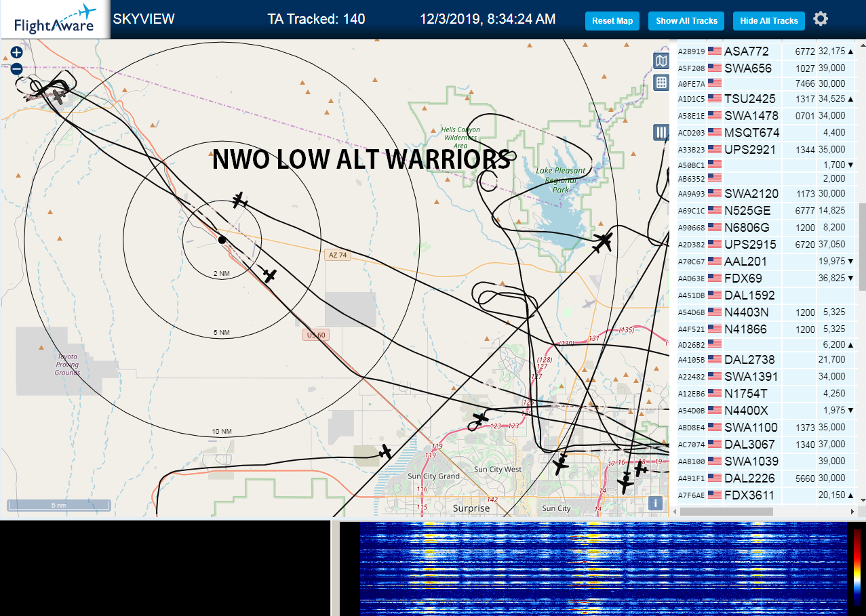Select the gray aircraft at the top-left airfield
The height and width of the screenshot is (616, 866).
coord(60,97)
